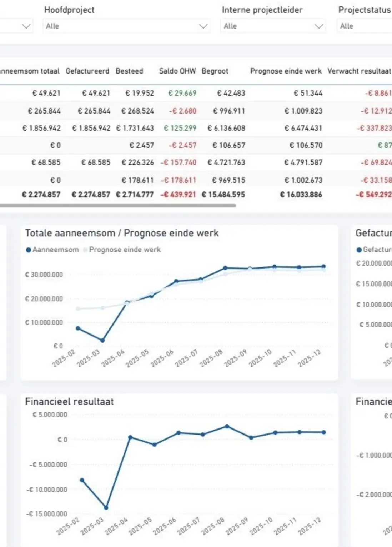Viewport: 392px width, 547px height.
Task: Sort table by Besteed column header
Action: pyautogui.click(x=129, y=71)
